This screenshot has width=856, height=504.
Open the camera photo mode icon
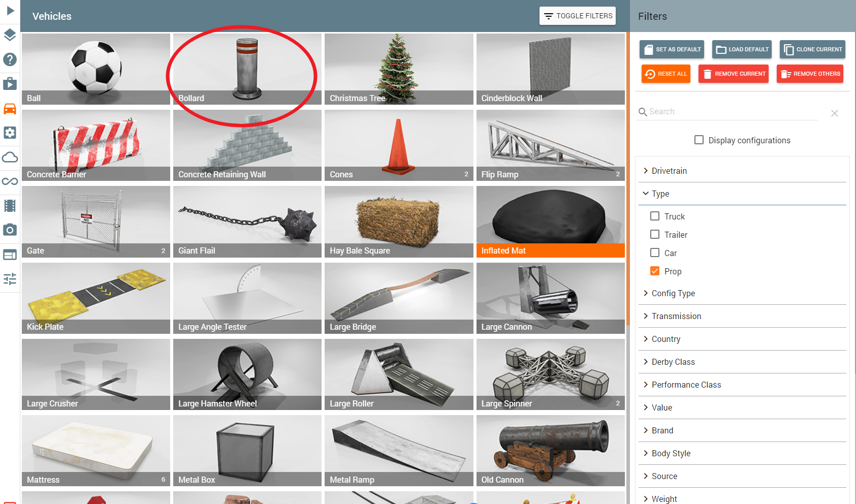click(x=10, y=230)
